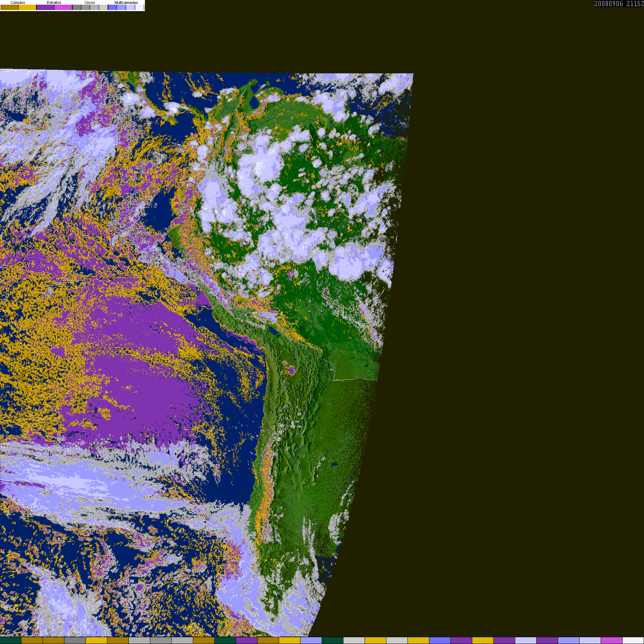Click the dark brown Cúmulos legend swatch
Screen dimensions: 644x644
(x=10, y=7)
